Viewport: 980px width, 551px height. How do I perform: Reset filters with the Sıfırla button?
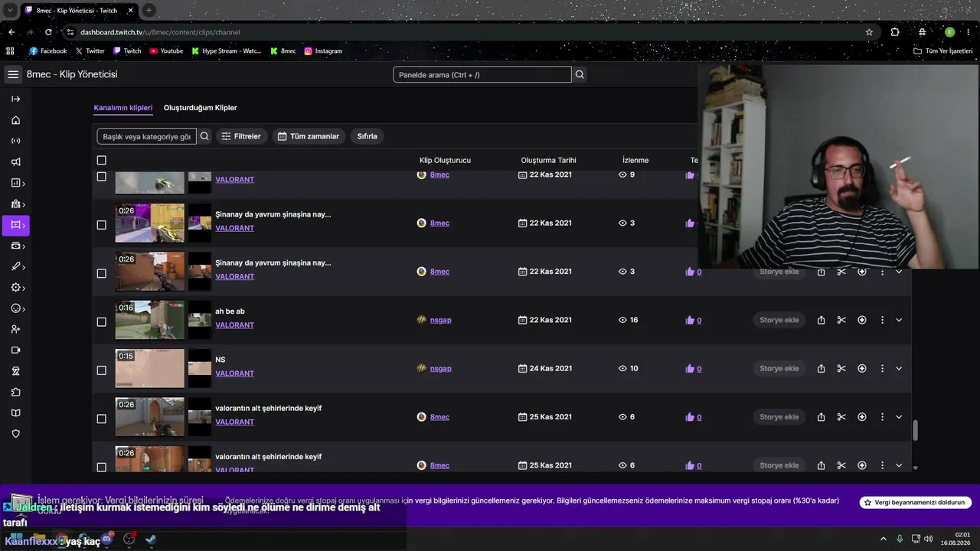367,136
